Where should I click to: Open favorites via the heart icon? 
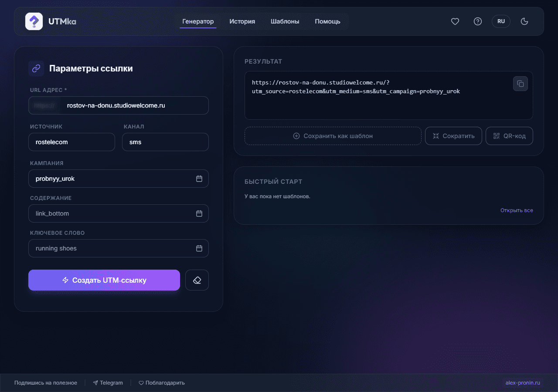click(455, 21)
